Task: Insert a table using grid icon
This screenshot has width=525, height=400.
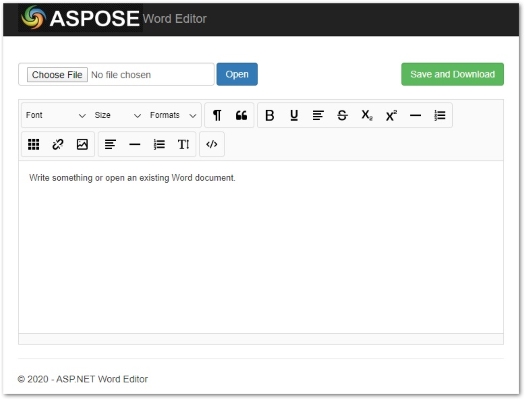Action: click(x=33, y=144)
